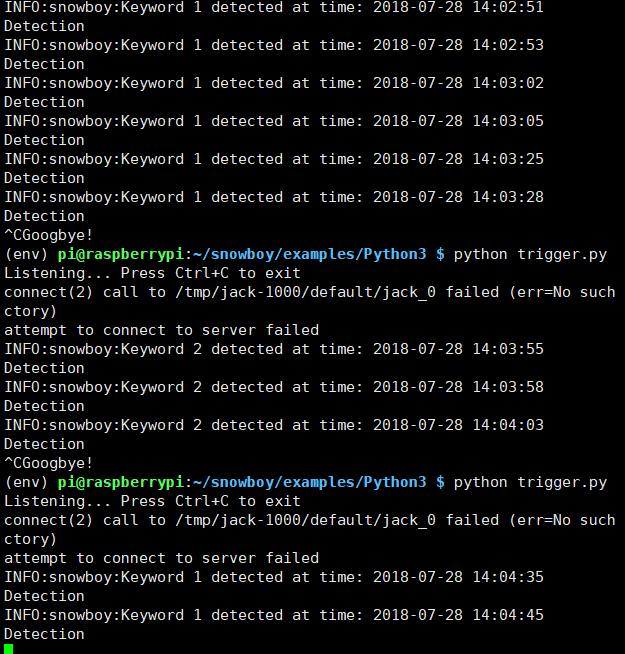Click the first 'attempt to connect to server failed' line
The width and height of the screenshot is (625, 654).
(x=161, y=330)
